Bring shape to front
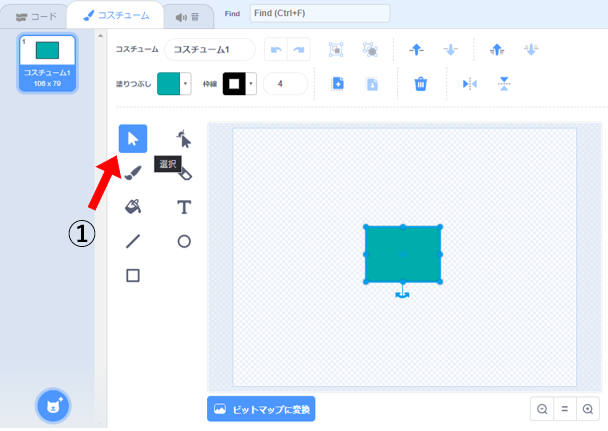This screenshot has height=431, width=608. point(497,50)
